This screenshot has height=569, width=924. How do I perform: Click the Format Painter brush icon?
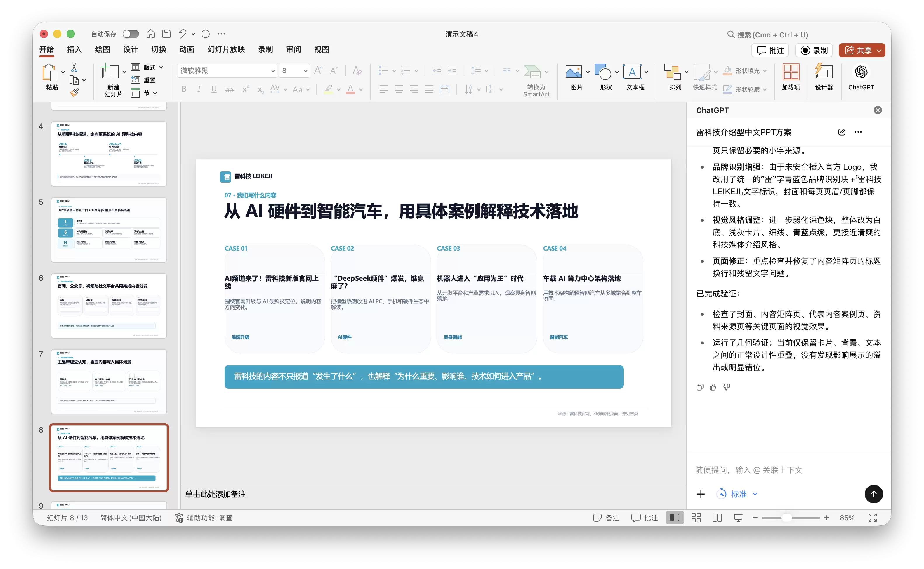74,92
